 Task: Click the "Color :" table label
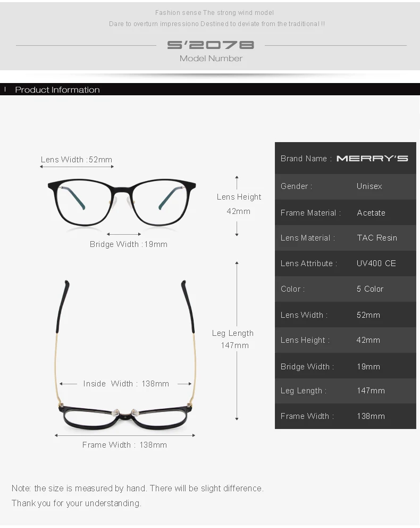tap(292, 289)
